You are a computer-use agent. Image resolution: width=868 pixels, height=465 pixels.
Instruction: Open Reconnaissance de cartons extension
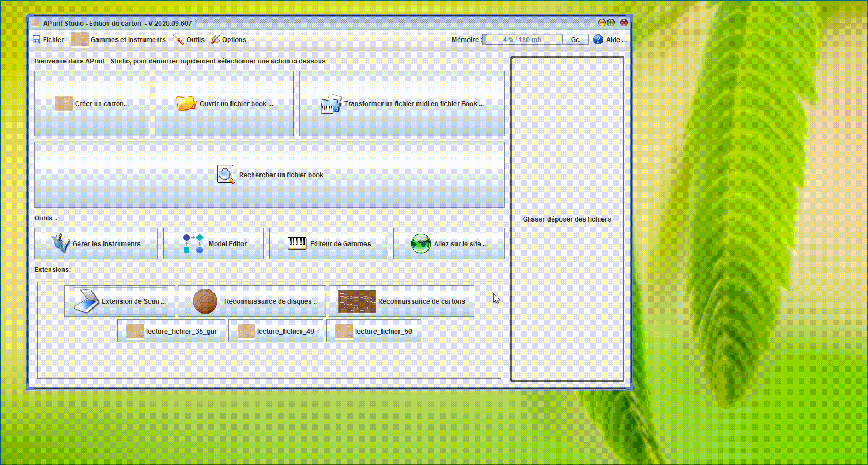(402, 301)
